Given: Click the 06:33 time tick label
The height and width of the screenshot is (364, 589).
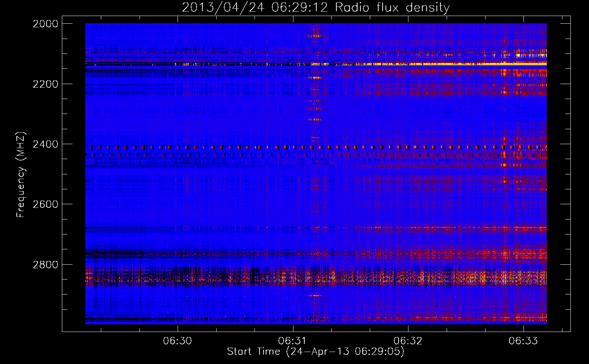Looking at the screenshot, I should [523, 341].
